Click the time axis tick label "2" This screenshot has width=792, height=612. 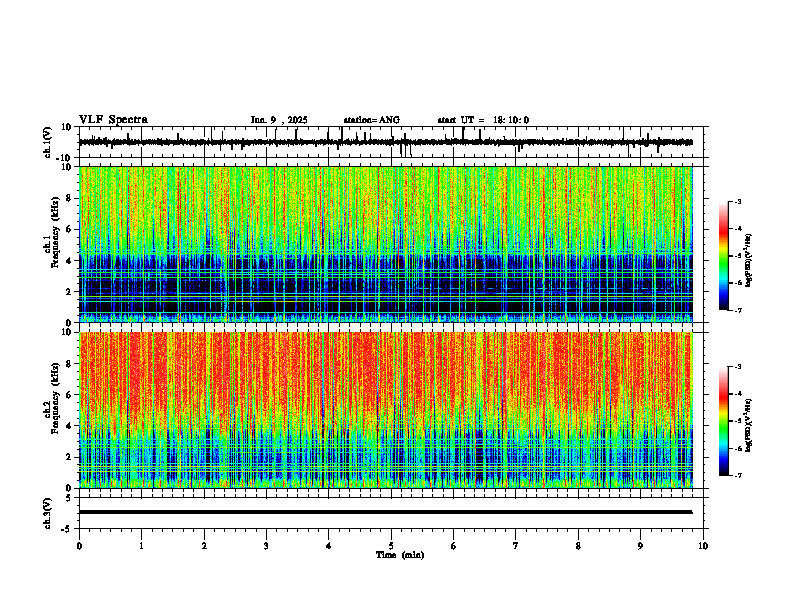pyautogui.click(x=204, y=546)
